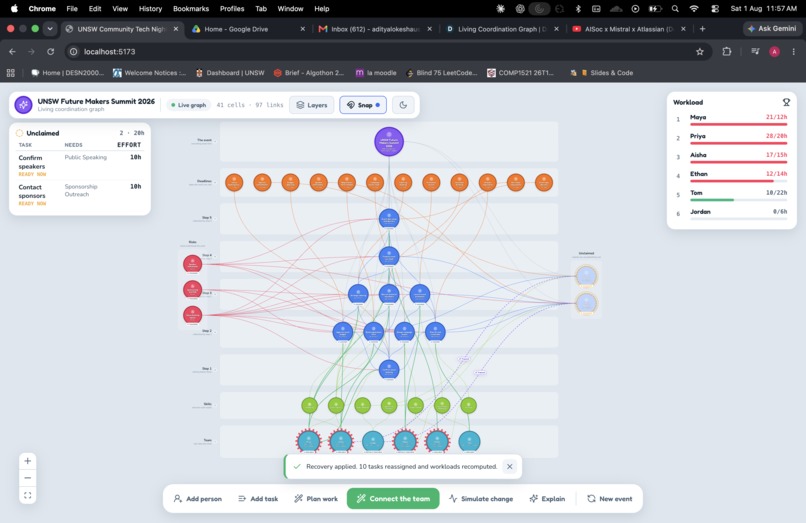Select Priya in the Workload list
Viewport: 806px width, 523px height.
tap(730, 138)
